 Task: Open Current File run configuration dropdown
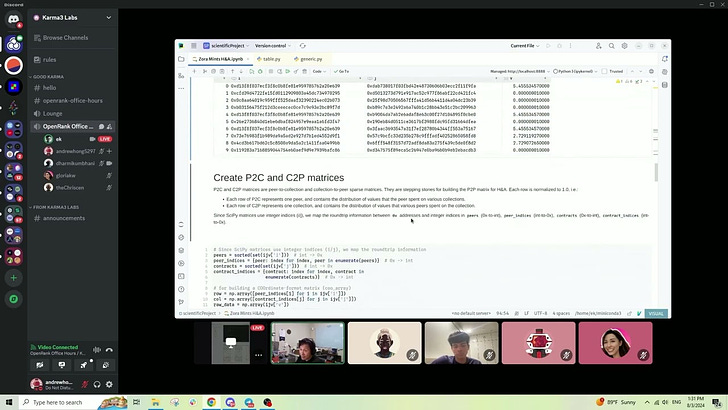click(525, 46)
